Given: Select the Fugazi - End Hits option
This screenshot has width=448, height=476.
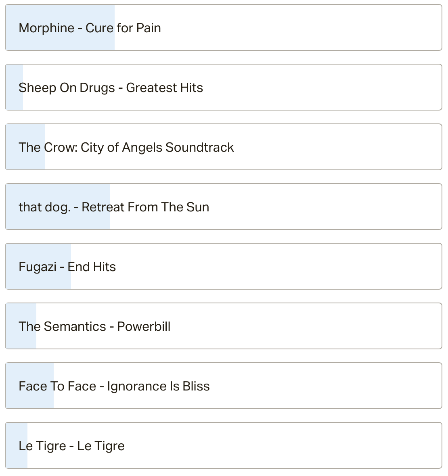Looking at the screenshot, I should click(x=224, y=266).
